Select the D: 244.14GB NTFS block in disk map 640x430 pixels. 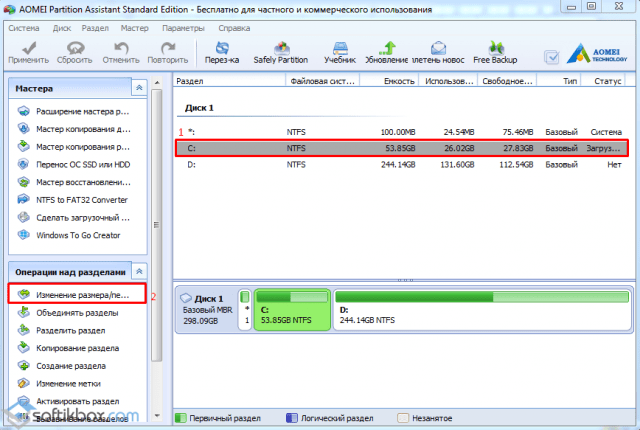click(482, 309)
